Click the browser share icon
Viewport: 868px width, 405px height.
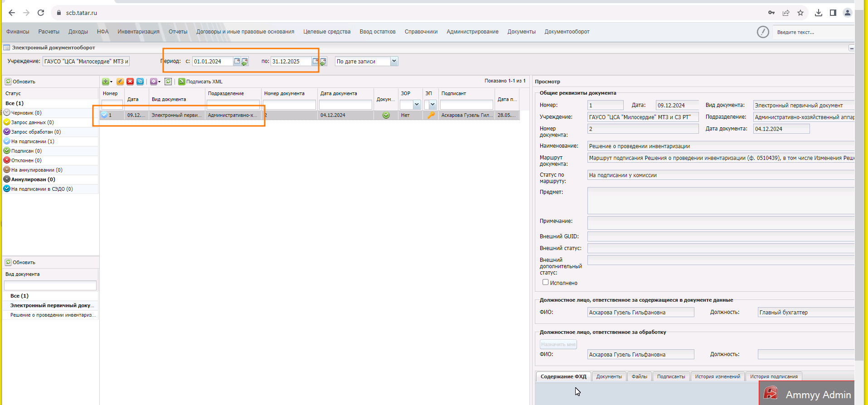pos(786,13)
